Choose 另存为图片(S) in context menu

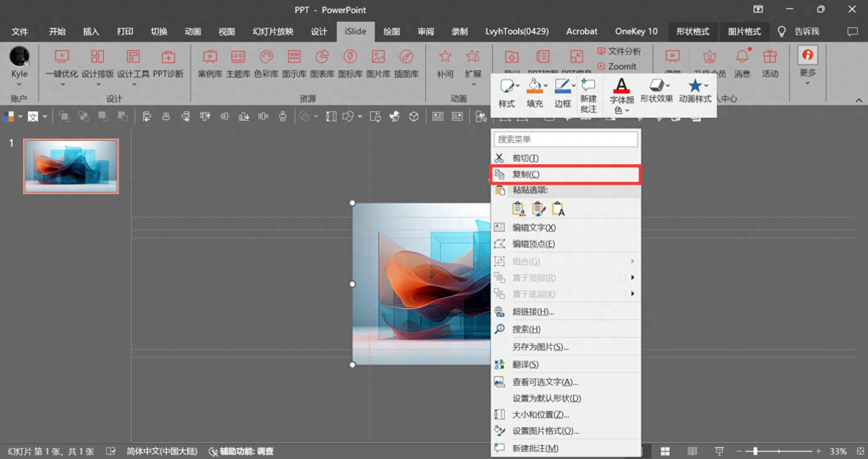coord(566,347)
